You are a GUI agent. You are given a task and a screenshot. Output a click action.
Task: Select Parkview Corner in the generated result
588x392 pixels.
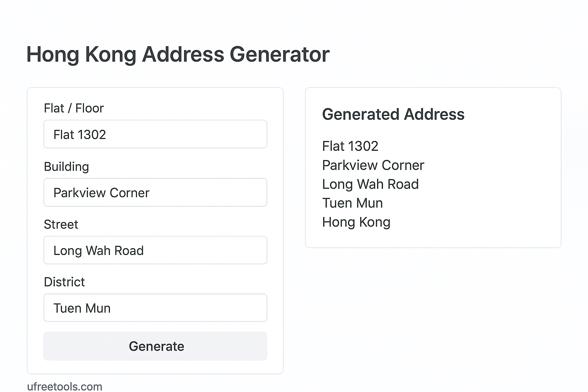tap(373, 165)
